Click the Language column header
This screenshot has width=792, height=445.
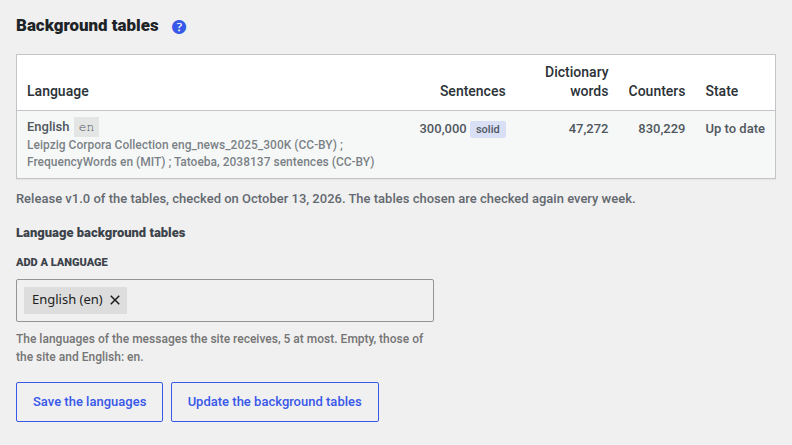point(58,91)
